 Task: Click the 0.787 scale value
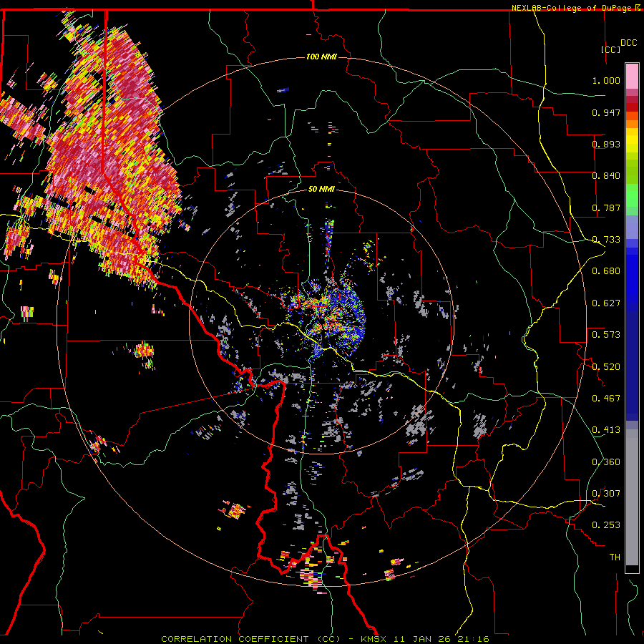pyautogui.click(x=606, y=208)
